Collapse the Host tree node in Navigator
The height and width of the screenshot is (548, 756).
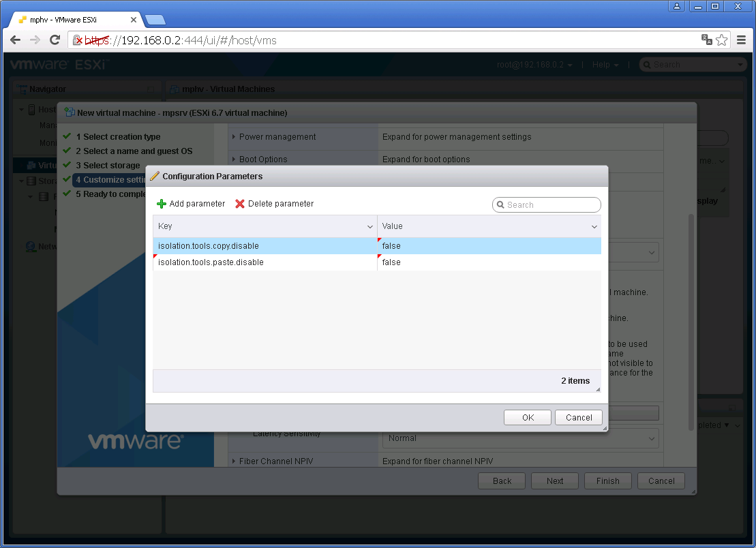coord(21,110)
